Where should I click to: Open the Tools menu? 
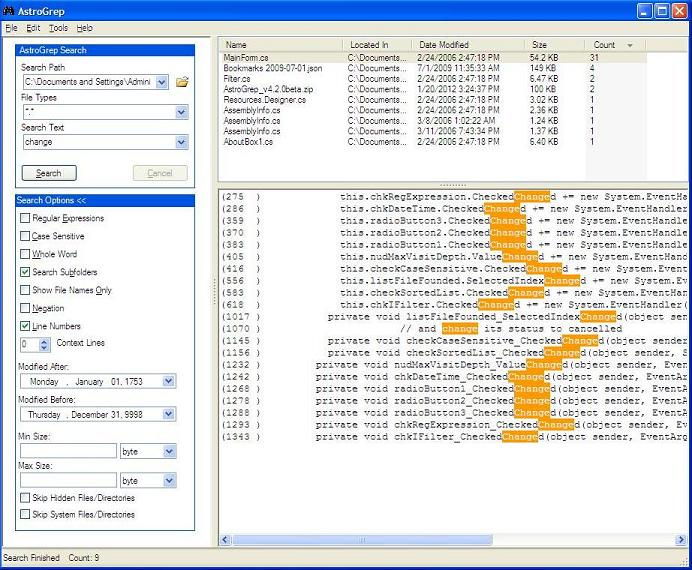pyautogui.click(x=58, y=28)
